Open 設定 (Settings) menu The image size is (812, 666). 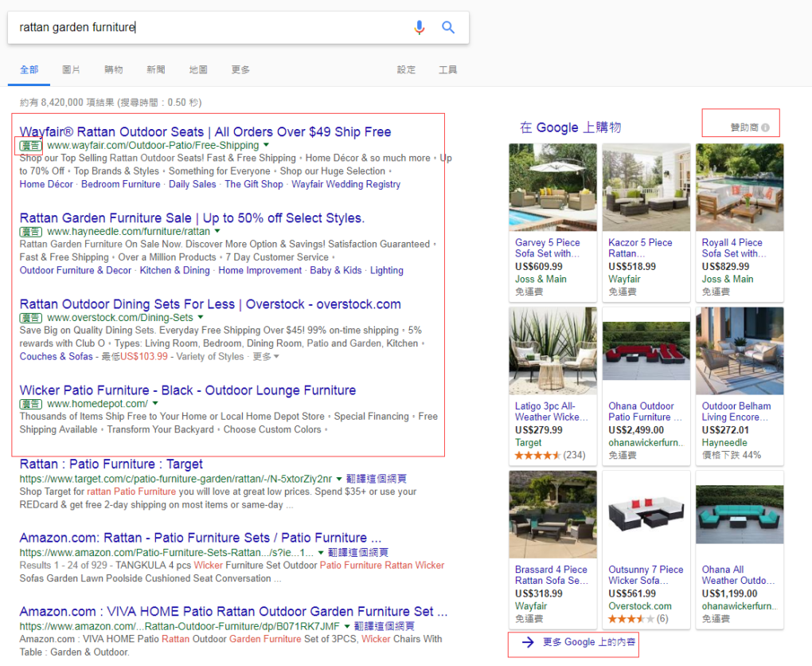tap(406, 69)
